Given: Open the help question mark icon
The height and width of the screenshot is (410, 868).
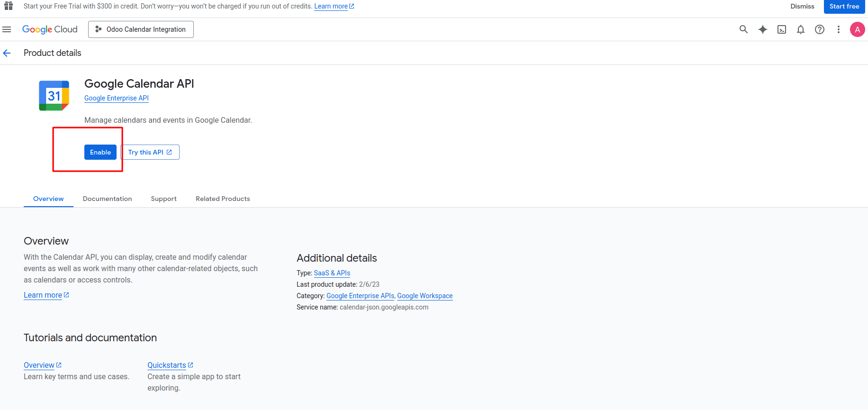Looking at the screenshot, I should click(819, 29).
